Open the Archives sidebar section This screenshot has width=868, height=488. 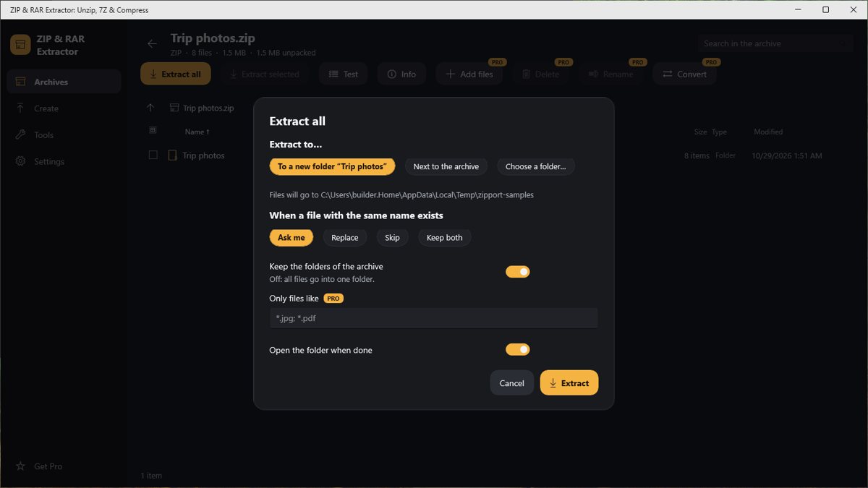[x=64, y=82]
